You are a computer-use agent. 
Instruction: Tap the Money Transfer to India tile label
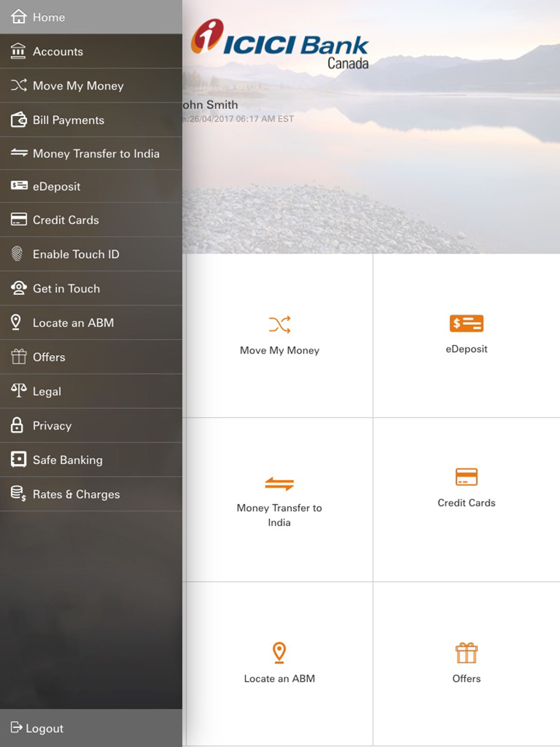(x=279, y=515)
